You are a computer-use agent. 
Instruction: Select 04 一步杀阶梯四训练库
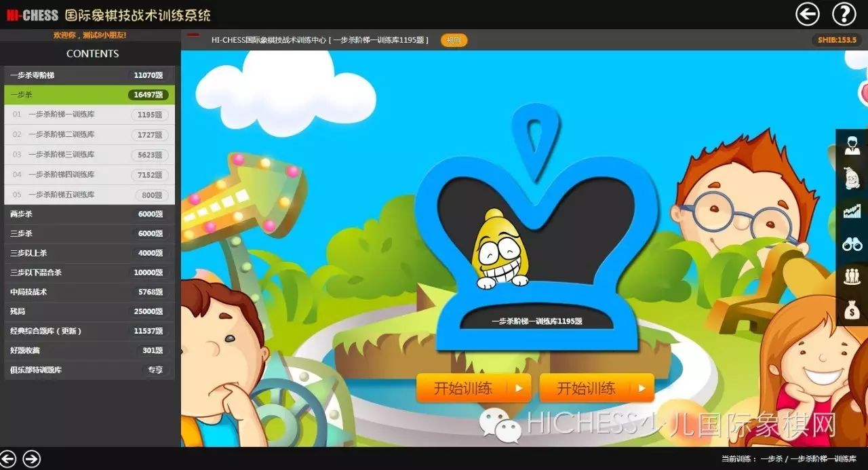(90, 174)
